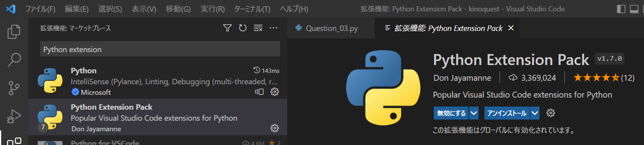Open the 移動(G) menu
Screen dimensions: 644x145
click(178, 9)
